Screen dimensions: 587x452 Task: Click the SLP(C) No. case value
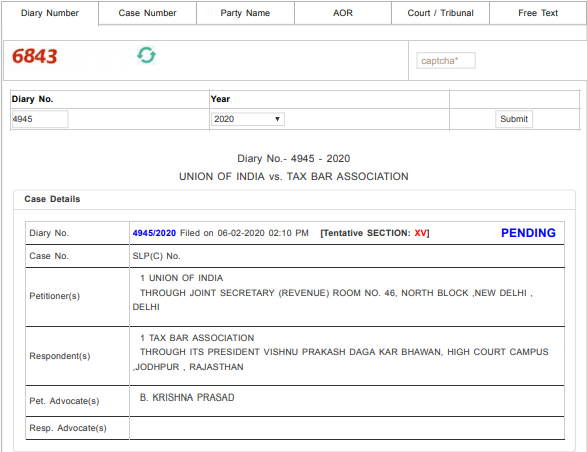pyautogui.click(x=156, y=256)
